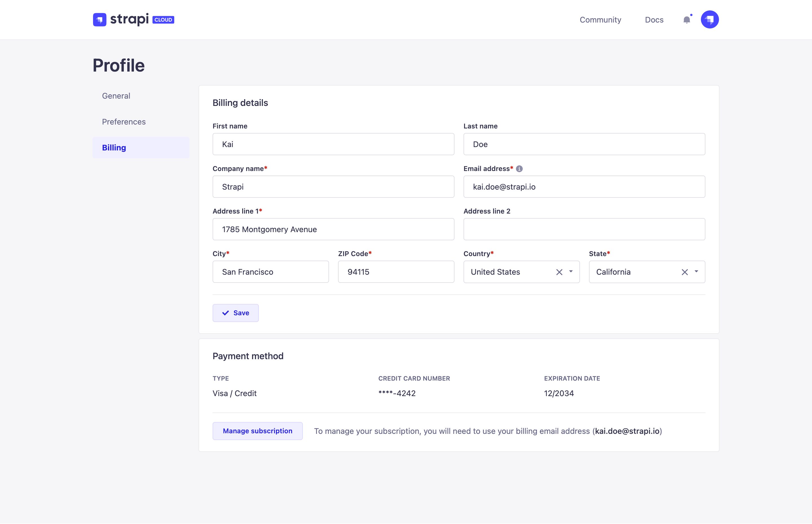The image size is (812, 524).
Task: Switch to the Preferences section
Action: point(123,121)
